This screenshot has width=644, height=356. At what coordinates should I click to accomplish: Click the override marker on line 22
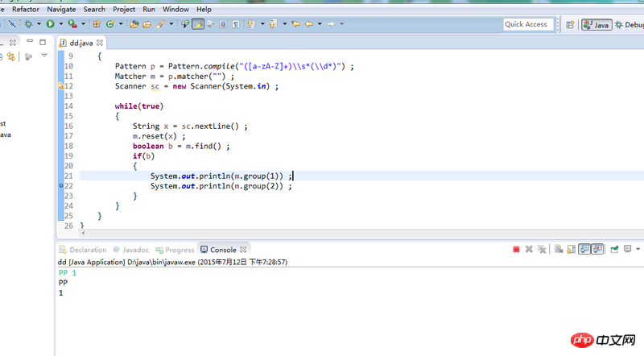[61, 186]
